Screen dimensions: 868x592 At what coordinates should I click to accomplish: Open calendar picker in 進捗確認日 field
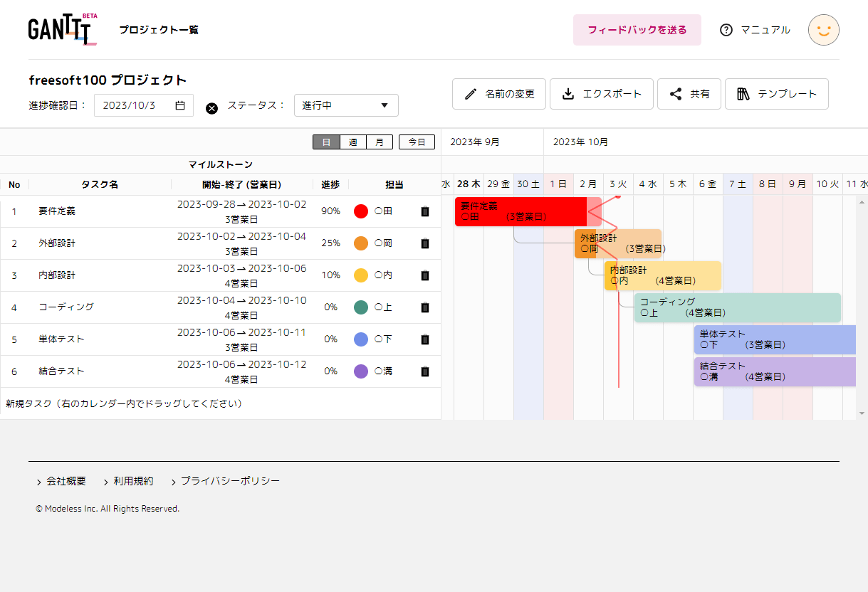180,105
